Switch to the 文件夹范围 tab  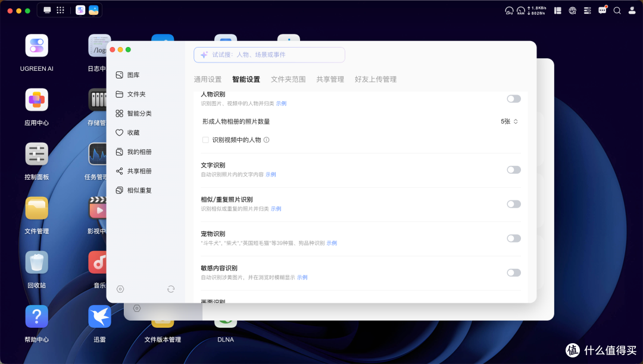click(288, 80)
